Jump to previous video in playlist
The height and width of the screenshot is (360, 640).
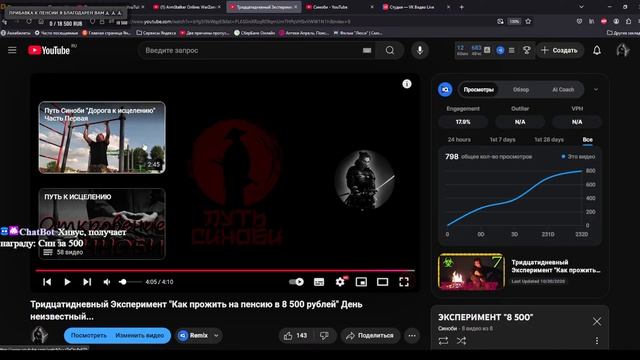pyautogui.click(x=47, y=282)
